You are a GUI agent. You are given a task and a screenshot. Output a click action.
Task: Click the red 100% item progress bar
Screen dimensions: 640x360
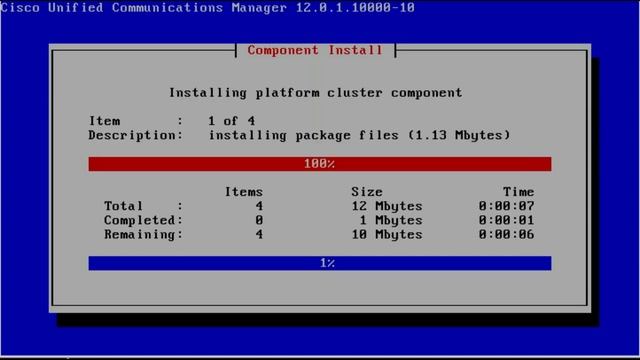pyautogui.click(x=320, y=164)
